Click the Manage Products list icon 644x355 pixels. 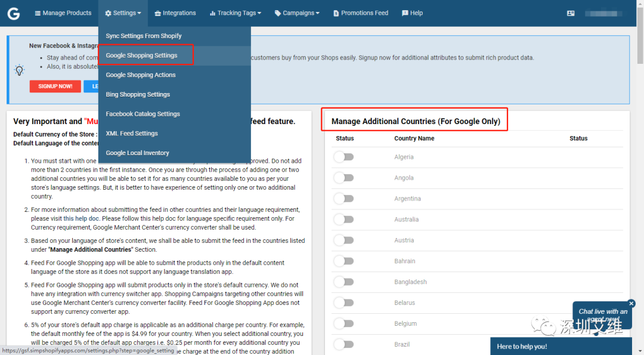tap(38, 13)
